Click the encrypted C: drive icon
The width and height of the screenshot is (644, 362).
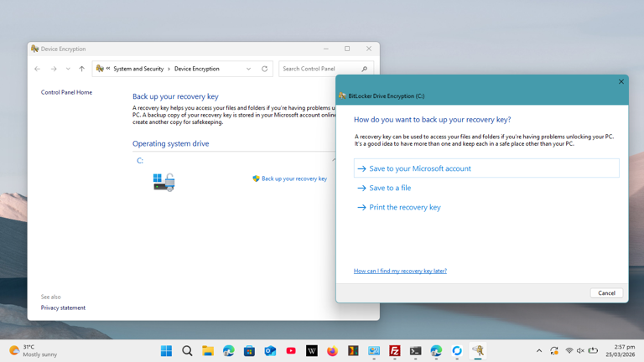point(164,182)
